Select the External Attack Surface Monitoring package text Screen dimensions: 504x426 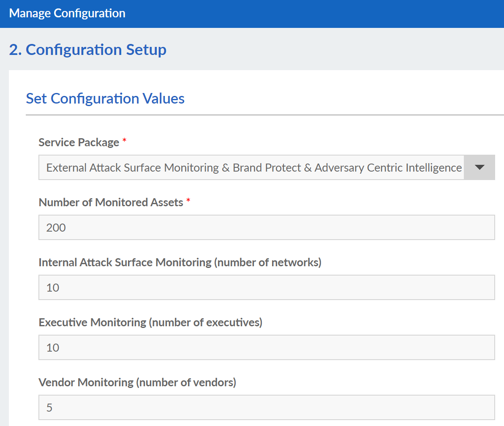253,167
